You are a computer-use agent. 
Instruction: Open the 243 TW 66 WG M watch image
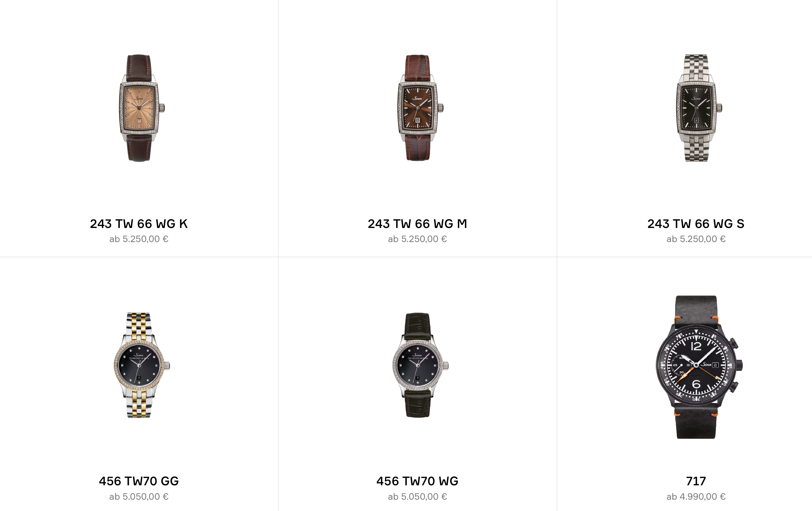420,108
